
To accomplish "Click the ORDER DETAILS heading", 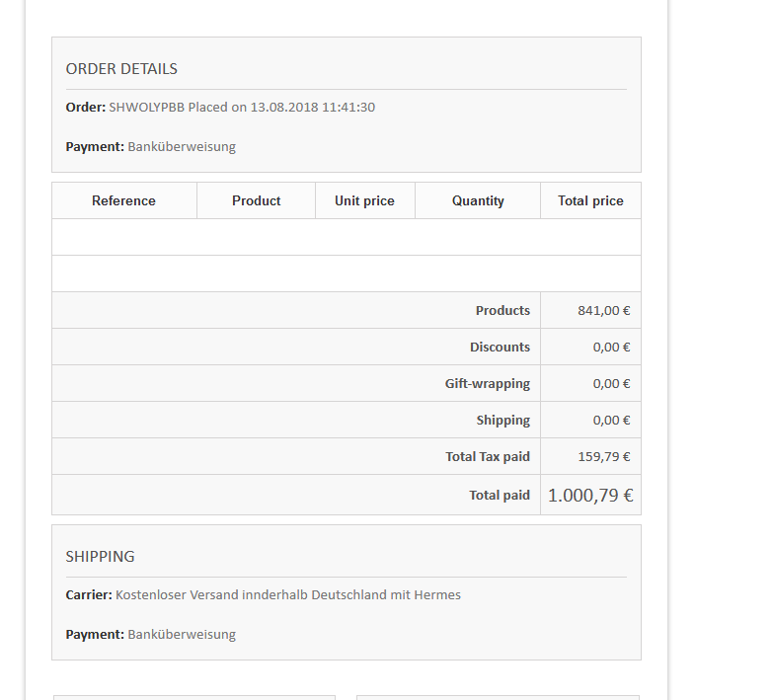I will coord(121,69).
